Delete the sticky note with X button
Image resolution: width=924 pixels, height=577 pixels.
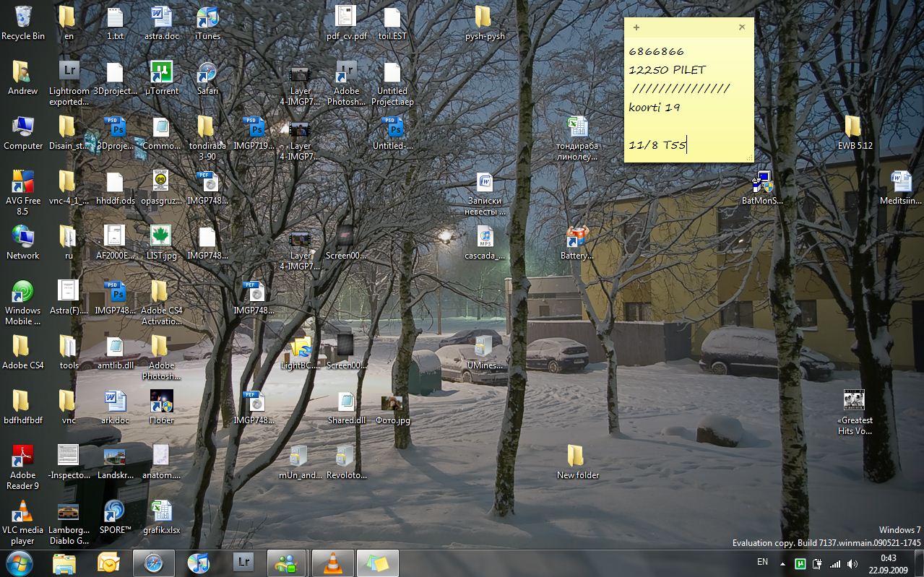coord(742,27)
